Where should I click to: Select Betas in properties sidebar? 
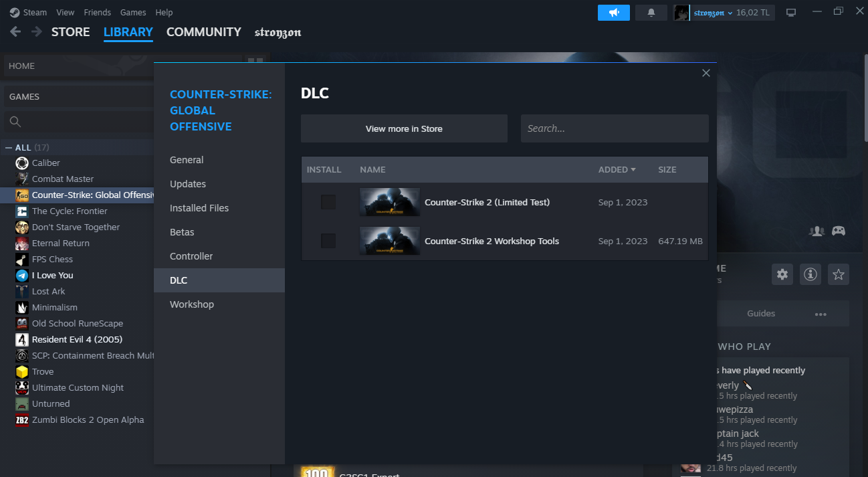coord(219,232)
